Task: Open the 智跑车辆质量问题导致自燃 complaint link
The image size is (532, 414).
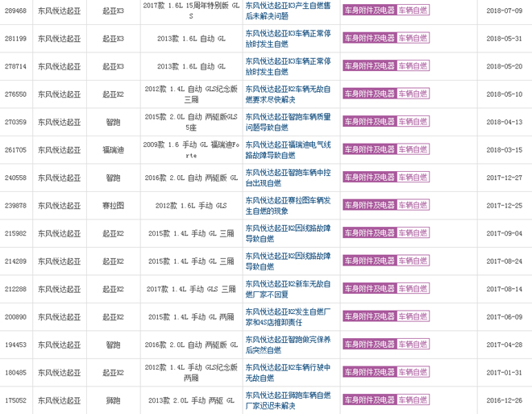Action: 288,122
